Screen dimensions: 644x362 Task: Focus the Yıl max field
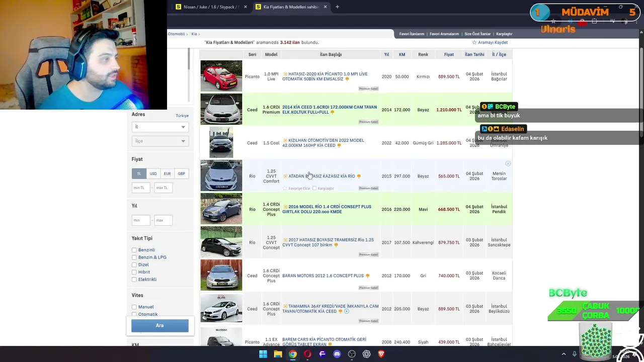point(164,220)
